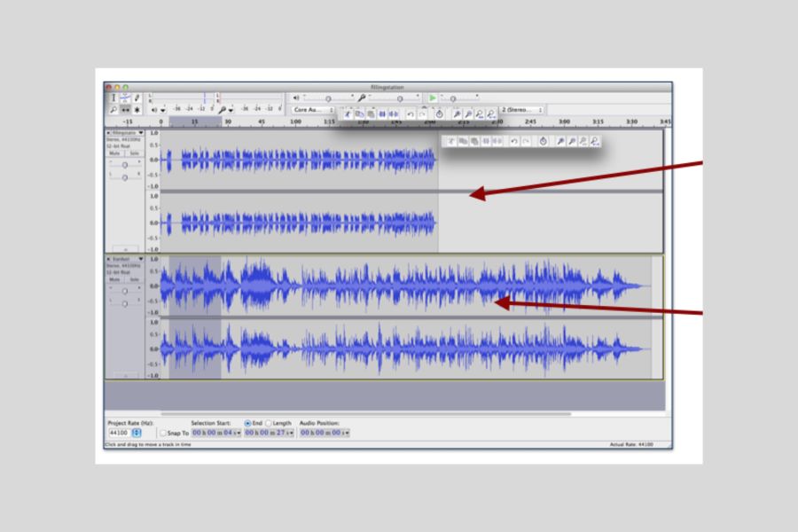Select the Time Shift tool

click(x=125, y=109)
